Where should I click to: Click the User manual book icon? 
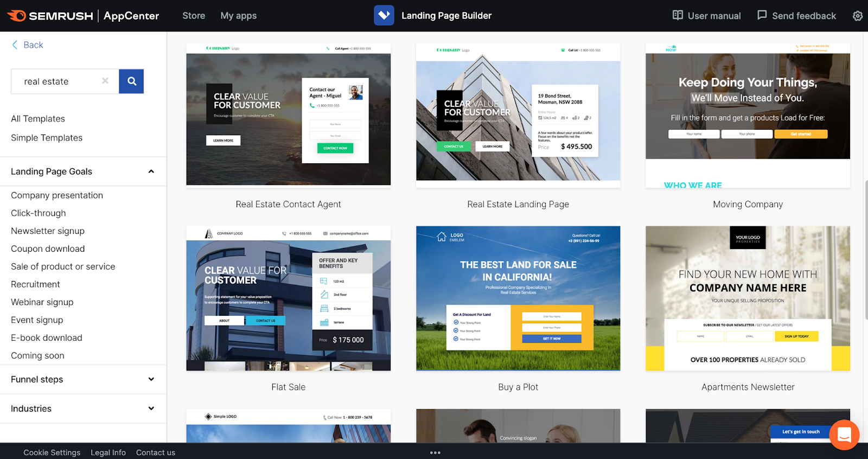click(678, 15)
